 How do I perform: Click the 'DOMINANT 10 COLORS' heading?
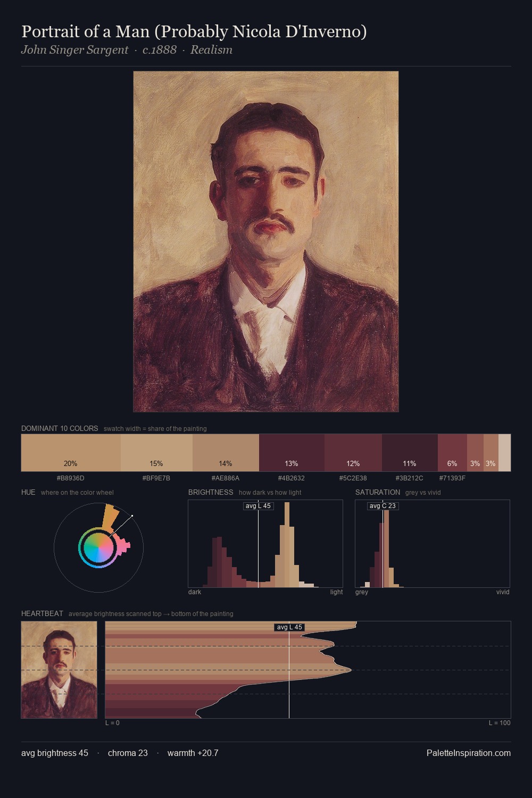tap(60, 428)
